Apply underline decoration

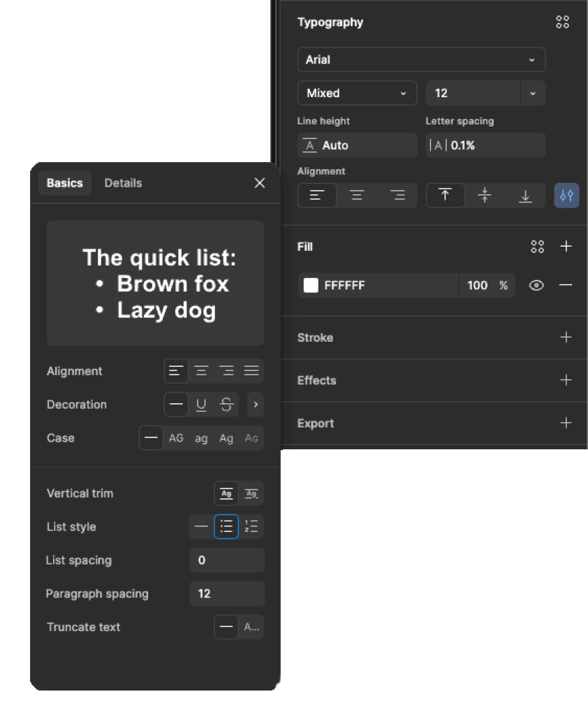[201, 405]
